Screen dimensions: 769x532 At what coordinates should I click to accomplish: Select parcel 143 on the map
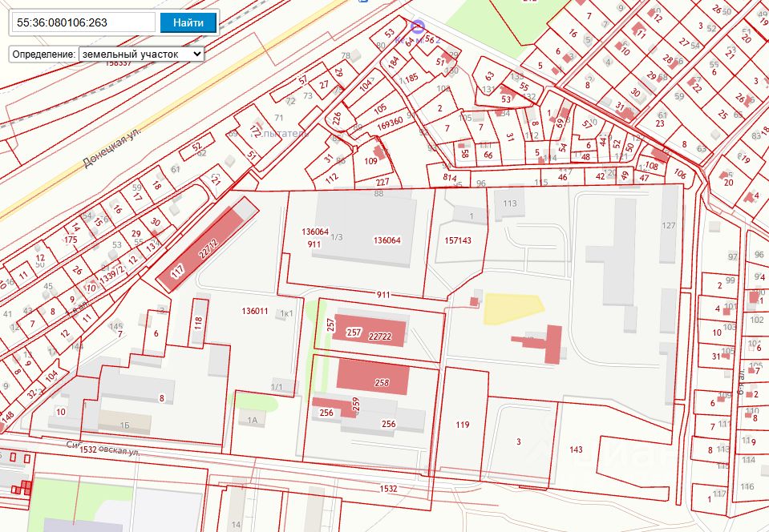pyautogui.click(x=576, y=449)
